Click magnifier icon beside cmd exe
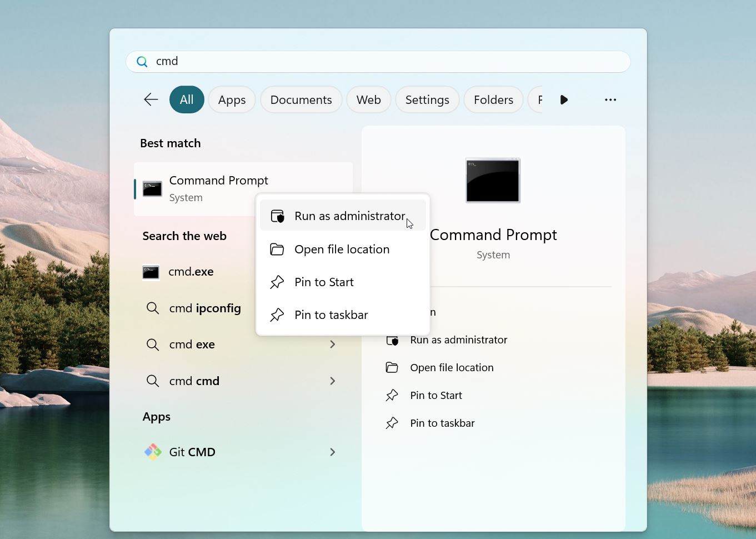The width and height of the screenshot is (756, 539). (152, 345)
